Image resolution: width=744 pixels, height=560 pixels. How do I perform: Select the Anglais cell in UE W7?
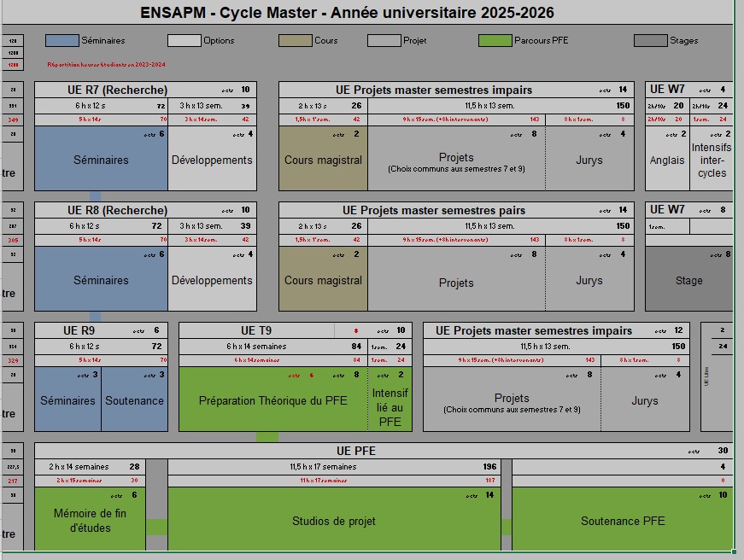coord(667,160)
